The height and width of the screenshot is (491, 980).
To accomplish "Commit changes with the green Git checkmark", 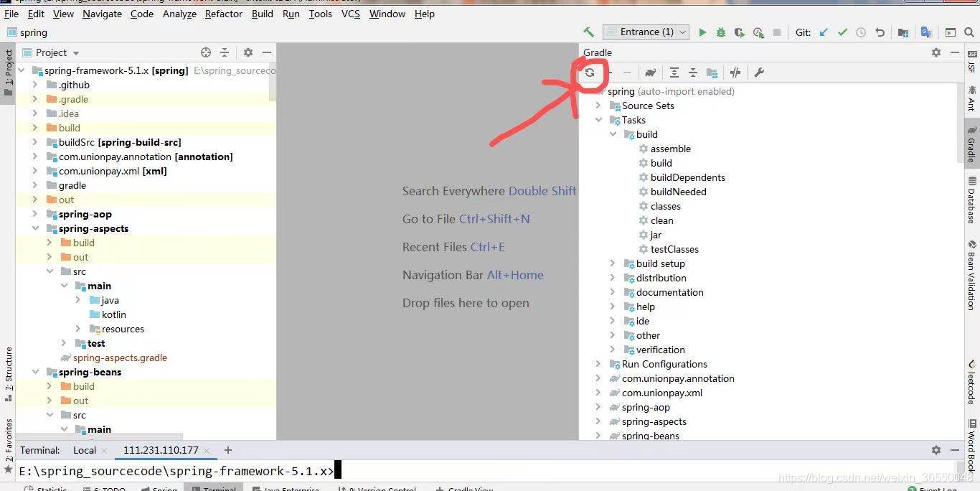I will (x=842, y=32).
